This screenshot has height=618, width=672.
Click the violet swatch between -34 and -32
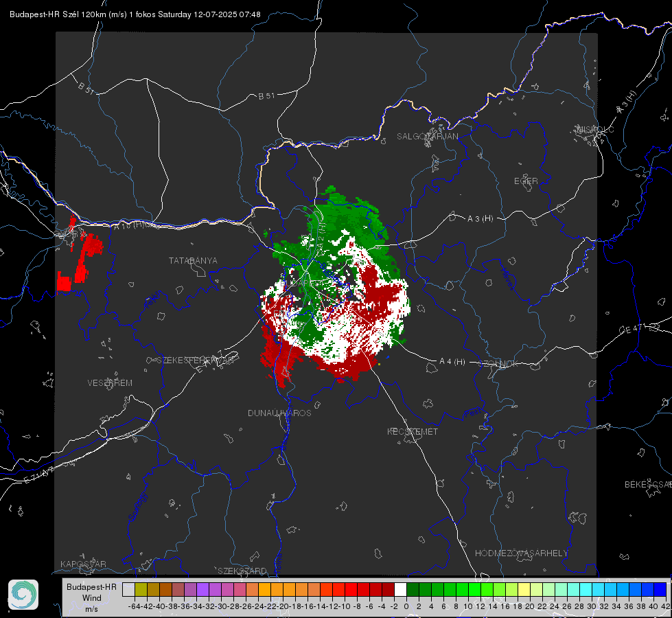pos(202,589)
